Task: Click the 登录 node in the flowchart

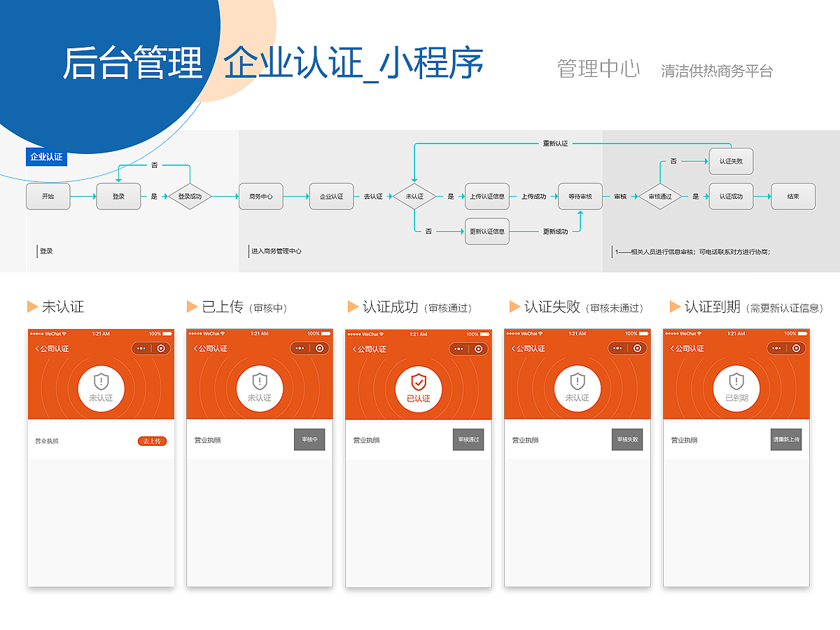Action: 119,197
